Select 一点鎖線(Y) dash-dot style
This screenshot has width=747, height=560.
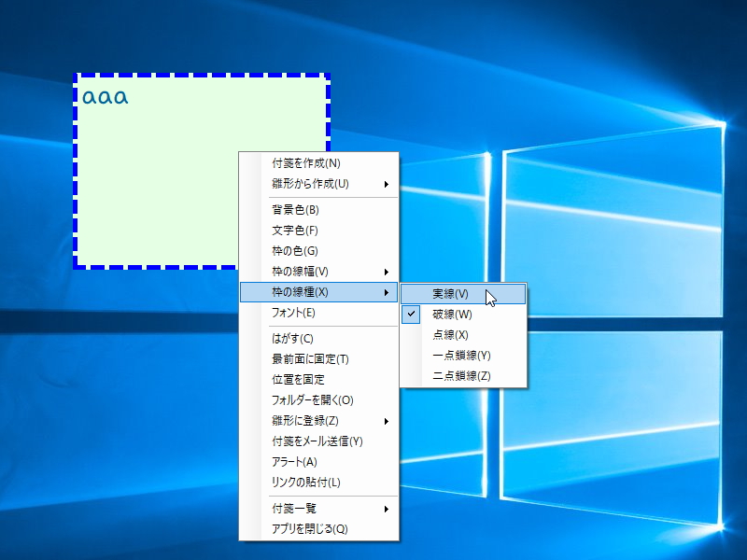[463, 356]
